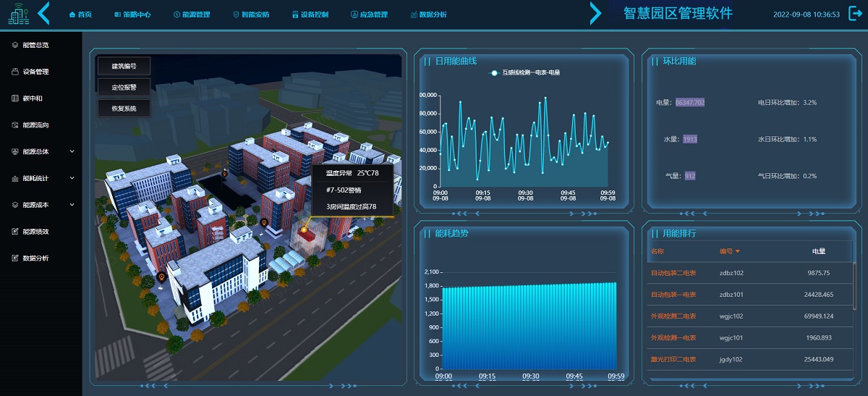
Task: Click the 电量 value field 86347.702
Action: (689, 103)
